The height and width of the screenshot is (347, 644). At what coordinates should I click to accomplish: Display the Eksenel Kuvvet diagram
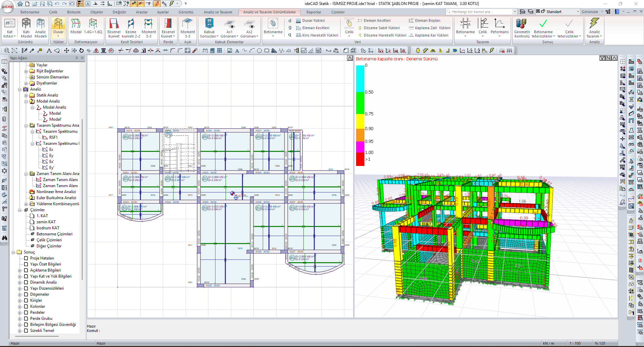[x=114, y=28]
